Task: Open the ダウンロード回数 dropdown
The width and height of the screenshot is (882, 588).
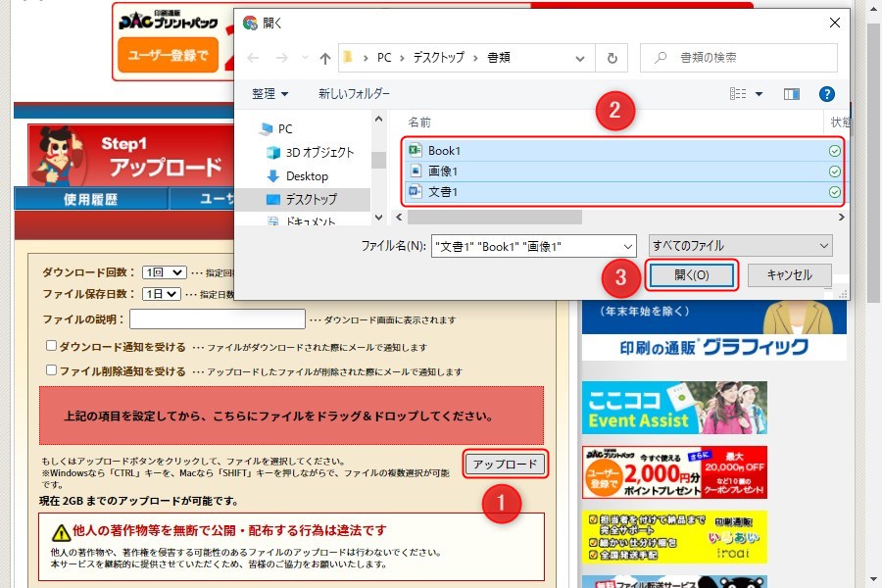Action: coord(164,272)
